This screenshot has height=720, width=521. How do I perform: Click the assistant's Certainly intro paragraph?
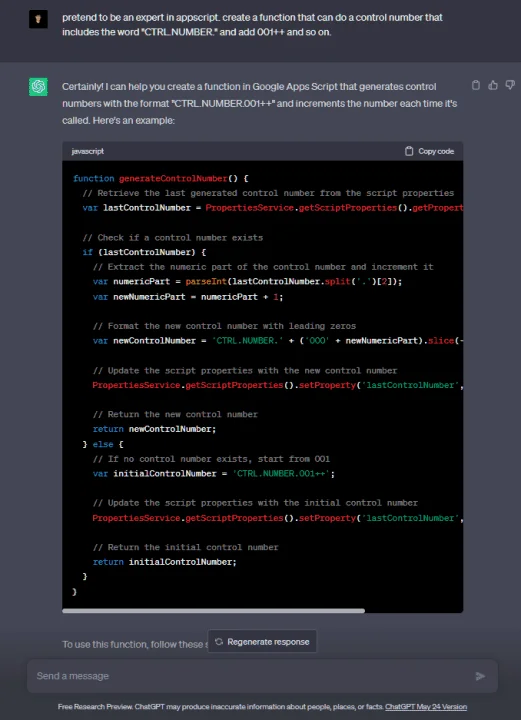point(259,103)
